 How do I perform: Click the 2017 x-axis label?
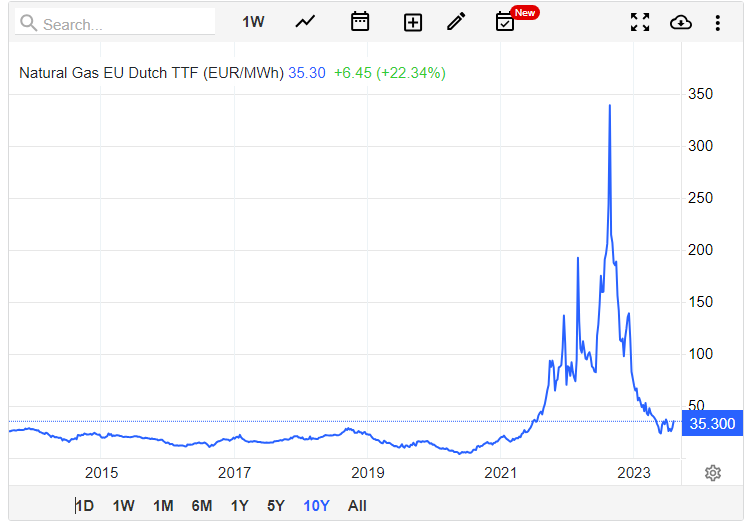[x=234, y=472]
